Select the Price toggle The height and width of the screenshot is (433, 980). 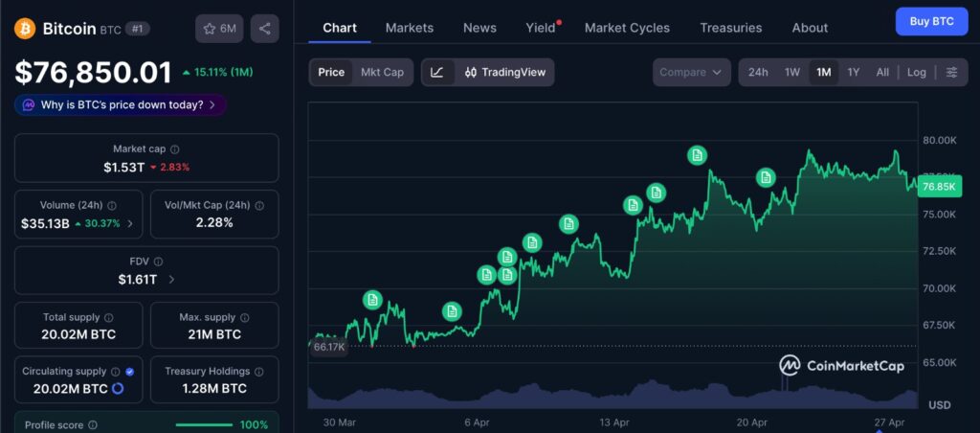(x=331, y=72)
